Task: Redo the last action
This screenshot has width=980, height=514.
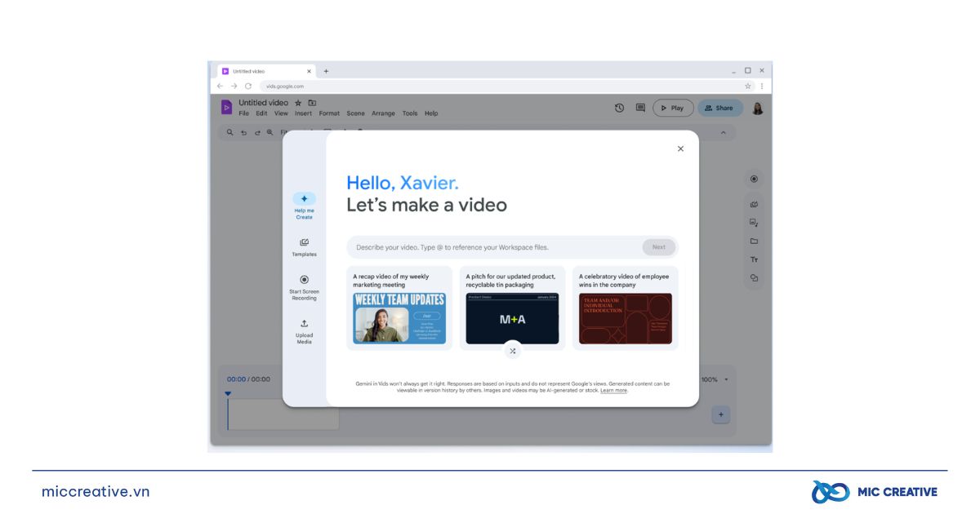Action: [x=256, y=132]
